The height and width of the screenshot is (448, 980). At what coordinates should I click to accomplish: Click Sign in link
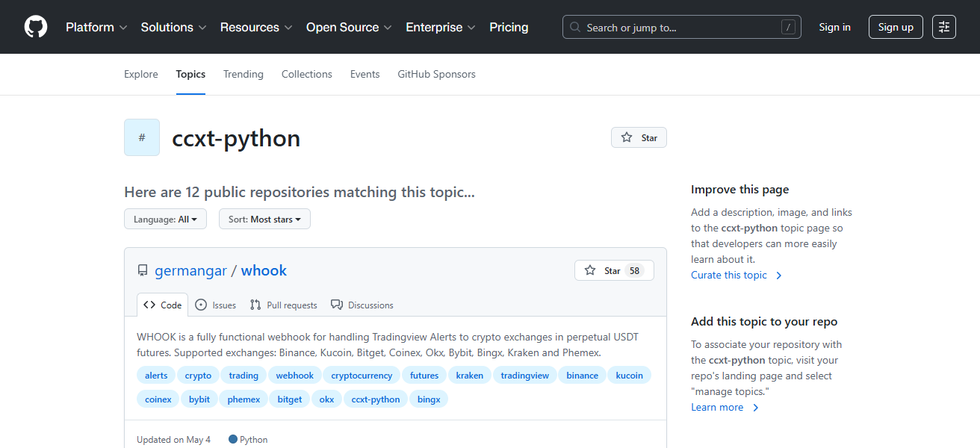coord(834,27)
